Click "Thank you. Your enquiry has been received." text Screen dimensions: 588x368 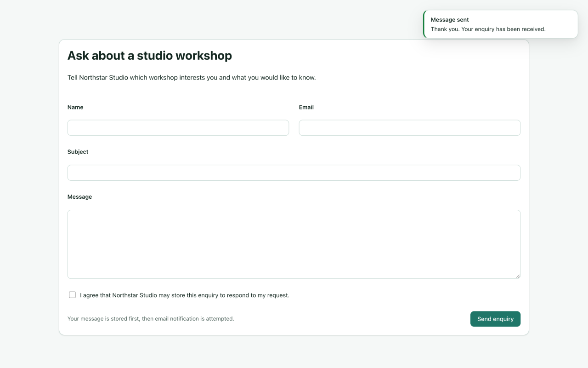(488, 29)
